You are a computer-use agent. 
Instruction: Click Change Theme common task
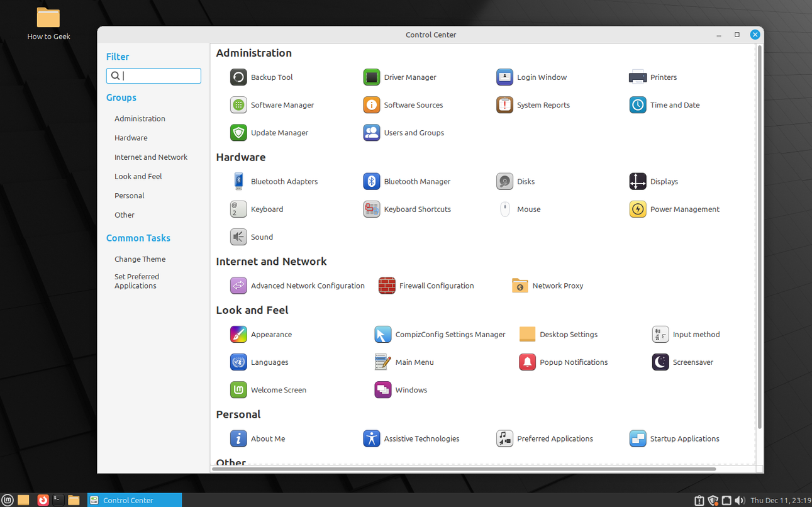pyautogui.click(x=140, y=259)
